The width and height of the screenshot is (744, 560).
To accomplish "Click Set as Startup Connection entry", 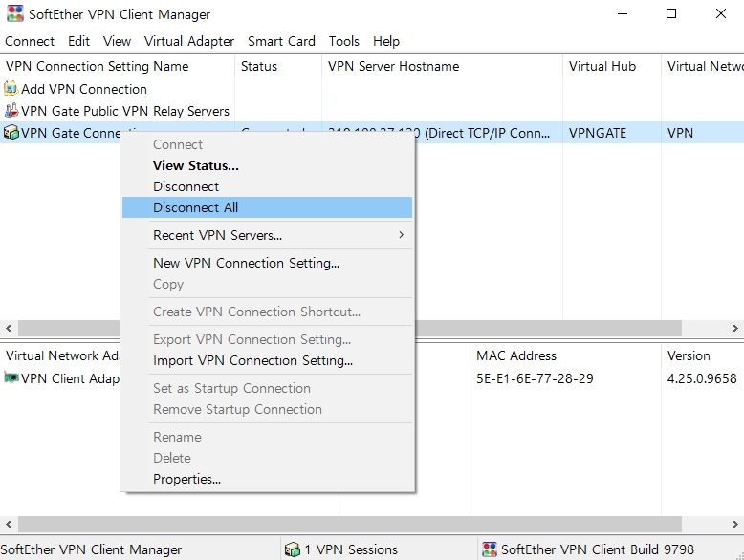I will [267, 388].
